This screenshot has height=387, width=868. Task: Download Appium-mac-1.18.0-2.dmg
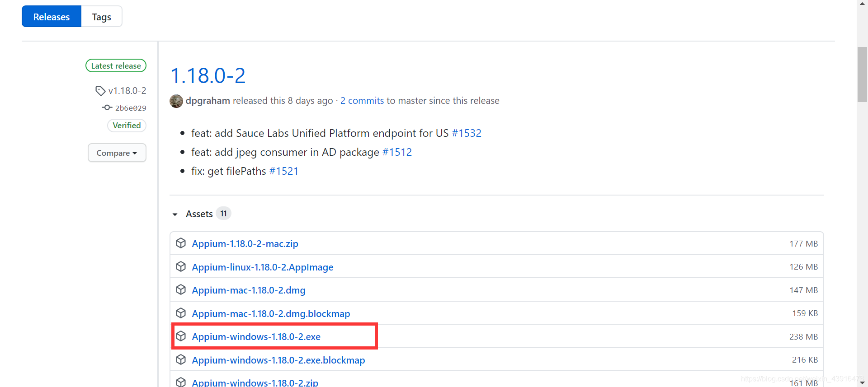pyautogui.click(x=249, y=290)
